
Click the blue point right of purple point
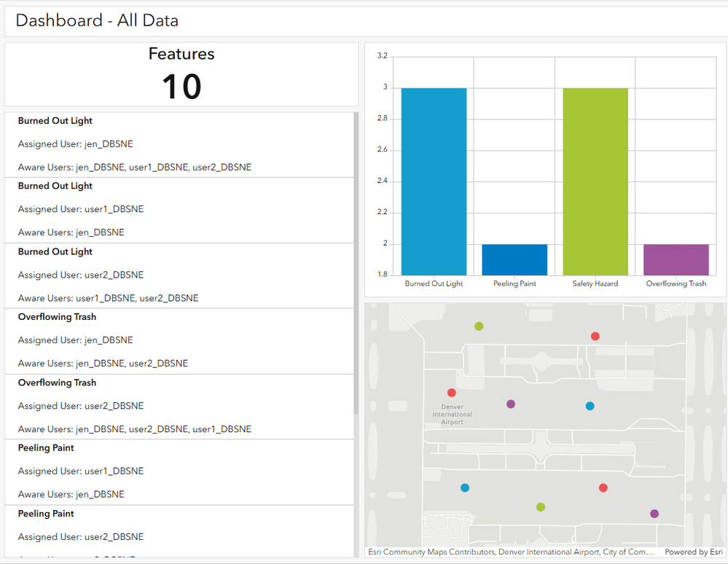click(x=590, y=406)
